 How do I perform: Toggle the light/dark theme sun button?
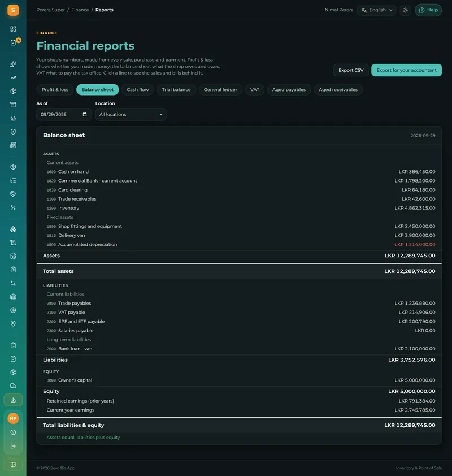tap(405, 10)
